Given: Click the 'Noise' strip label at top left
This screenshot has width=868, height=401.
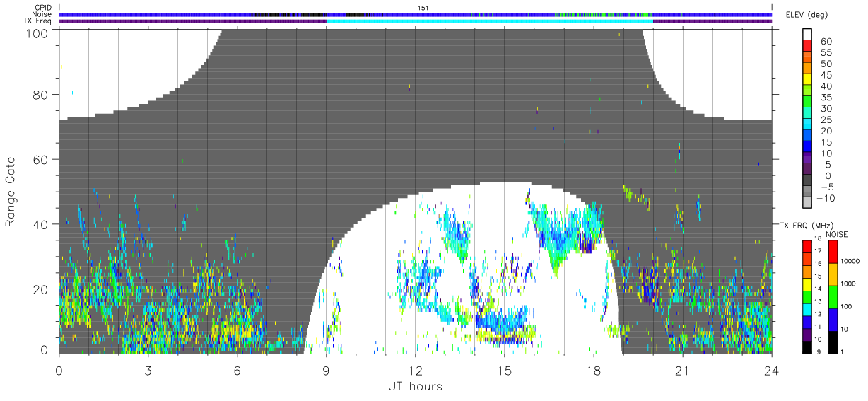Looking at the screenshot, I should pyautogui.click(x=42, y=14).
